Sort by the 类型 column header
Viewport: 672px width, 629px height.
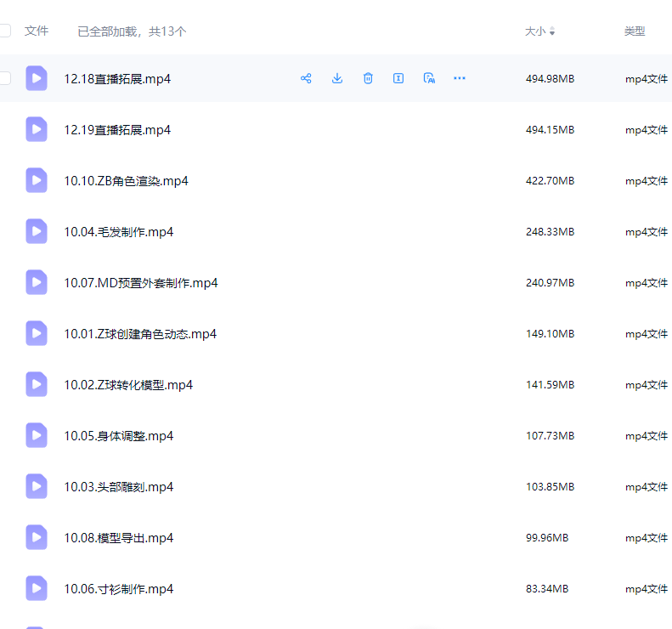[635, 31]
